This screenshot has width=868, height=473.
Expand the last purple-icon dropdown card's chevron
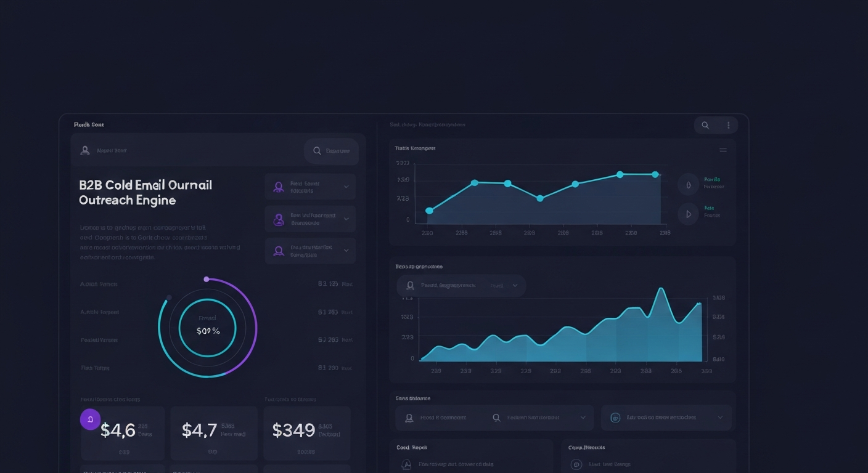point(346,251)
